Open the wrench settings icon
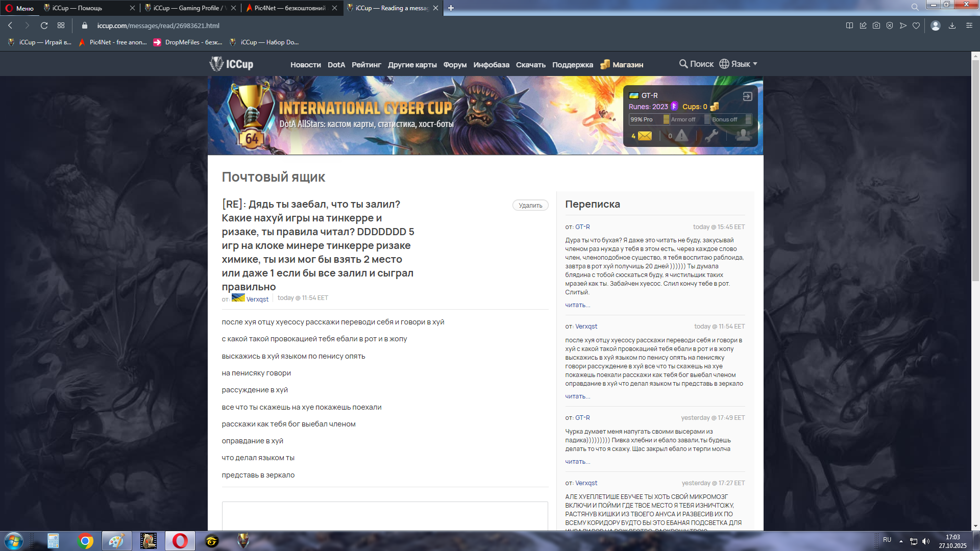 tap(712, 136)
